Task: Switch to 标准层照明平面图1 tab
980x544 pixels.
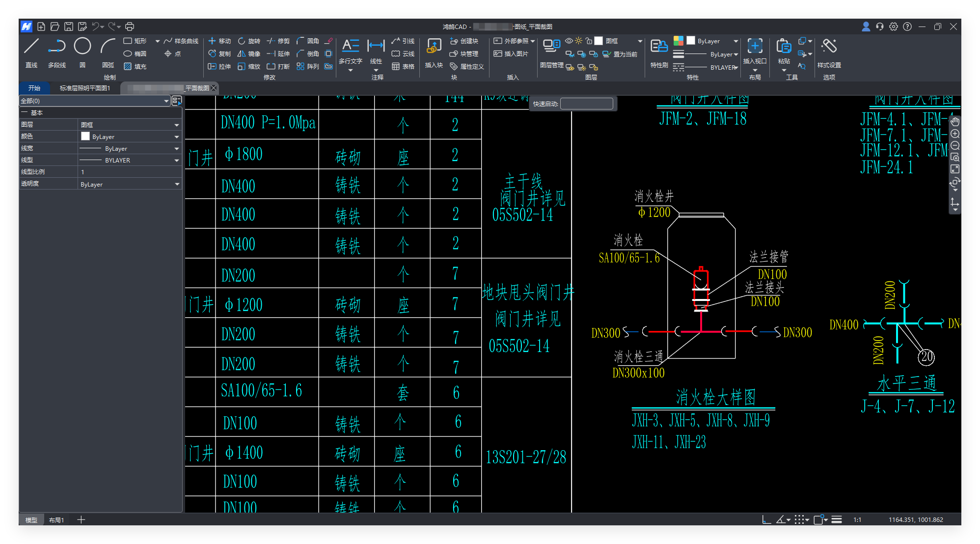Action: [85, 88]
